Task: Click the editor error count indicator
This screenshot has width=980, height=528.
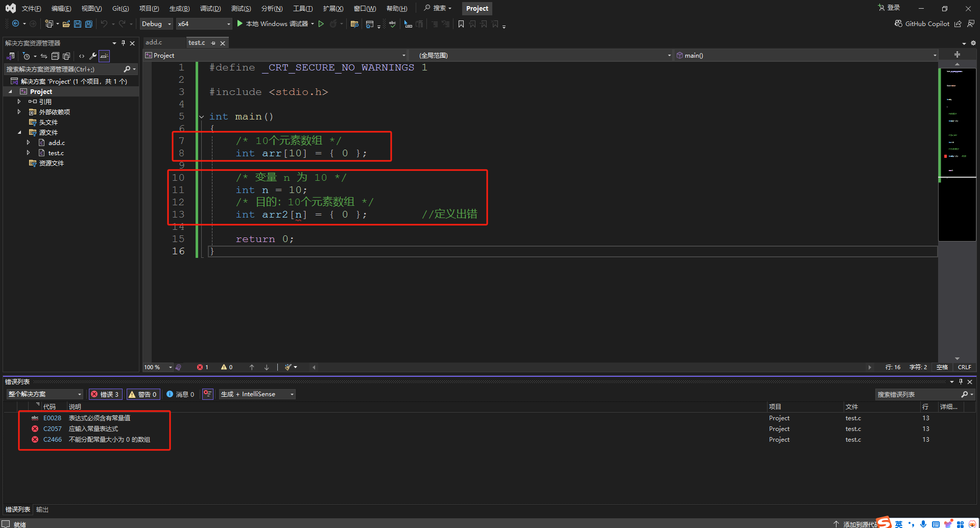Action: 203,367
